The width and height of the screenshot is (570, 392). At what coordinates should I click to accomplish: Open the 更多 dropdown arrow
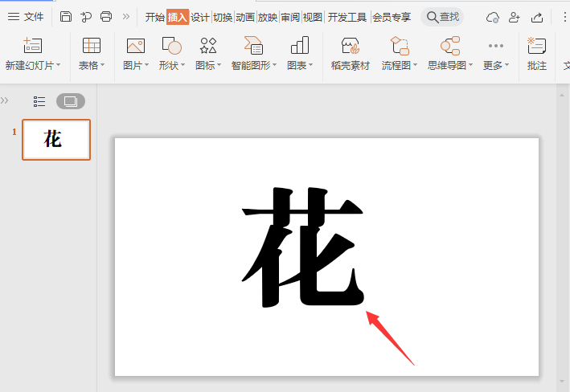[x=506, y=65]
